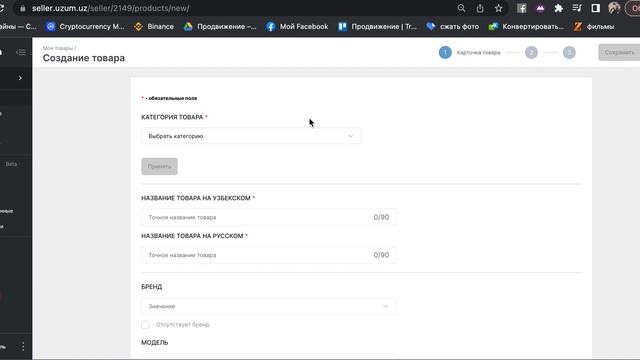The height and width of the screenshot is (360, 640).
Task: Toggle the browser side panel icon
Action: click(x=596, y=8)
